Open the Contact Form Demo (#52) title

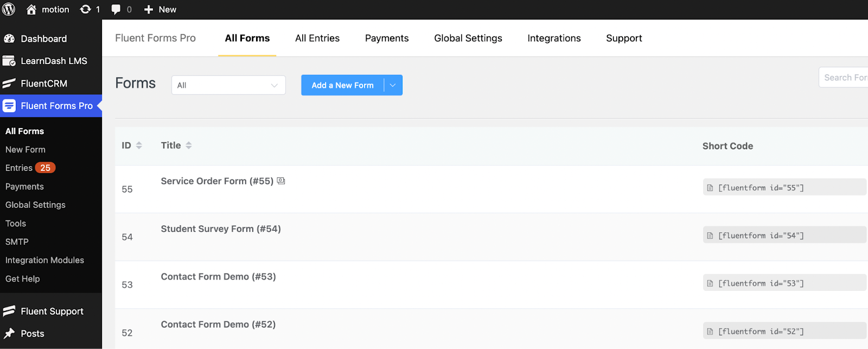tap(218, 324)
